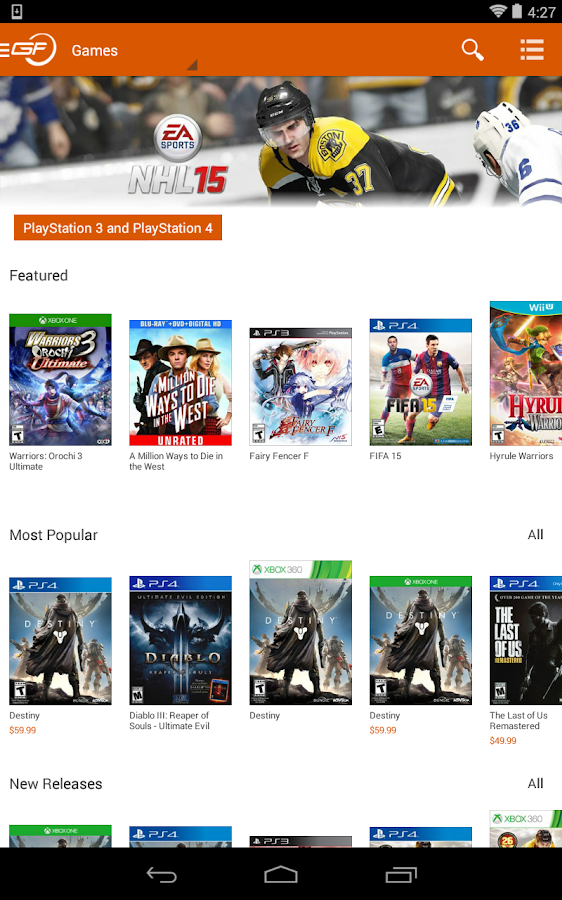Open the NHL 15 banner

[281, 141]
